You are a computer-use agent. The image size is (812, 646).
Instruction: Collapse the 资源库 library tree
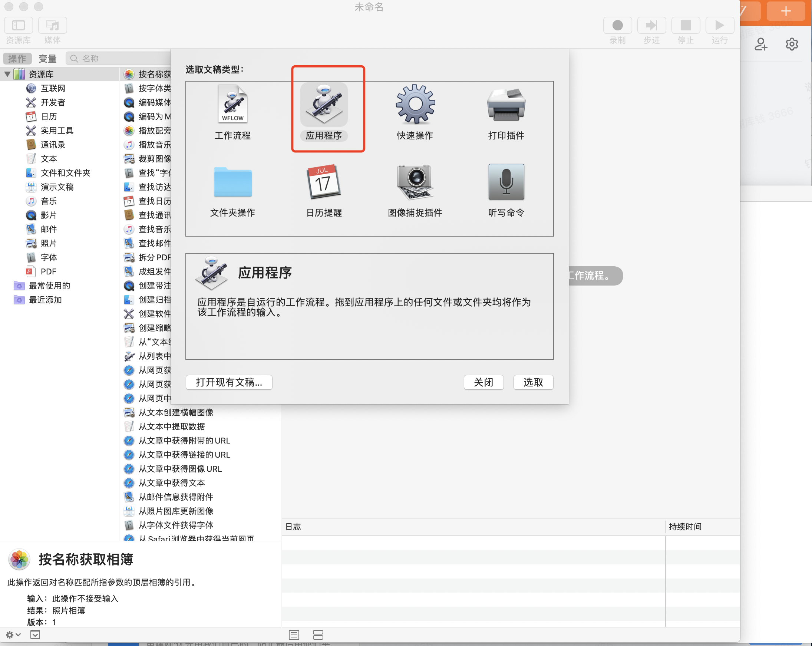point(7,74)
